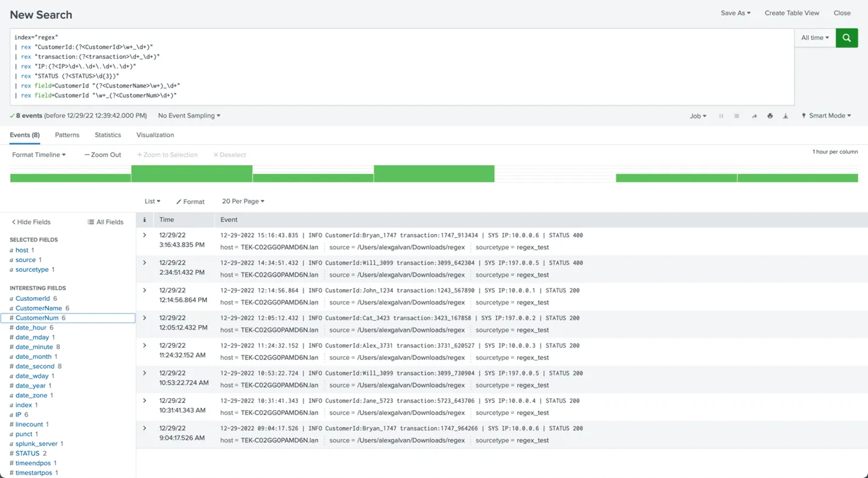Click the share job arrow icon
This screenshot has height=478, width=868.
click(x=754, y=116)
